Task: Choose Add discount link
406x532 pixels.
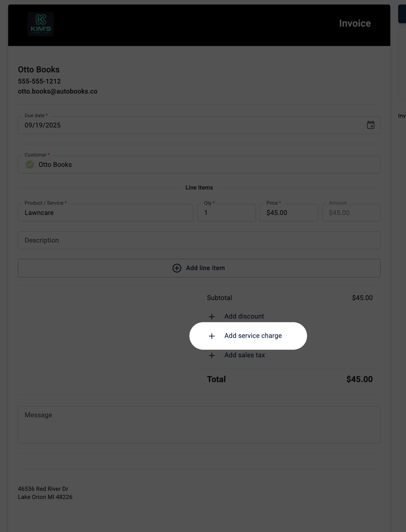Action: pos(244,316)
